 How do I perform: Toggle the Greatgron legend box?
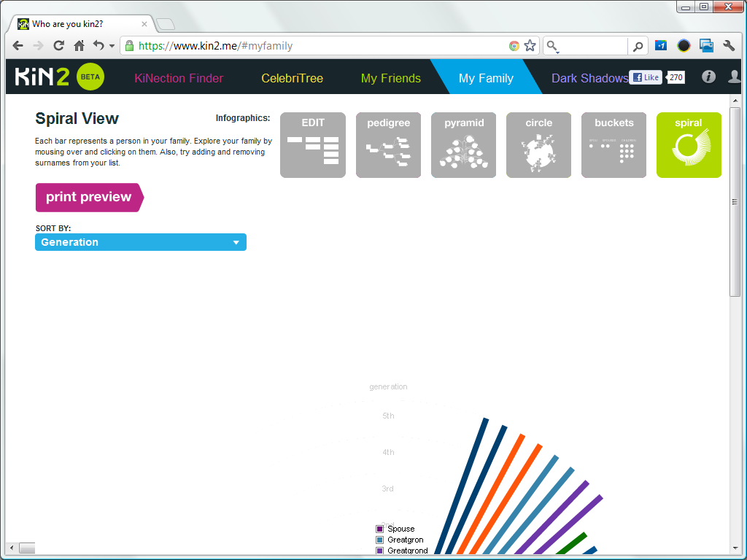379,540
